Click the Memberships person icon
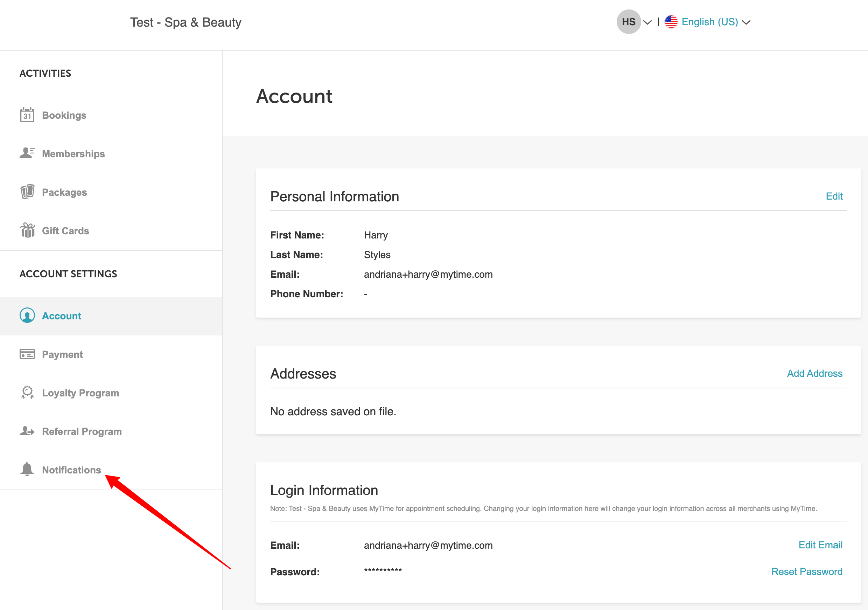Screen dimensions: 868x610 pyautogui.click(x=27, y=153)
